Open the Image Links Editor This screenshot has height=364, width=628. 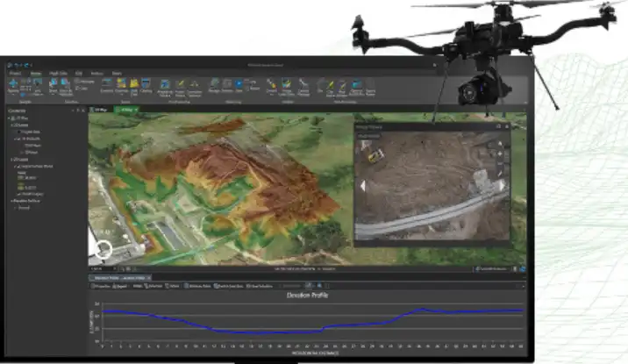pos(286,87)
